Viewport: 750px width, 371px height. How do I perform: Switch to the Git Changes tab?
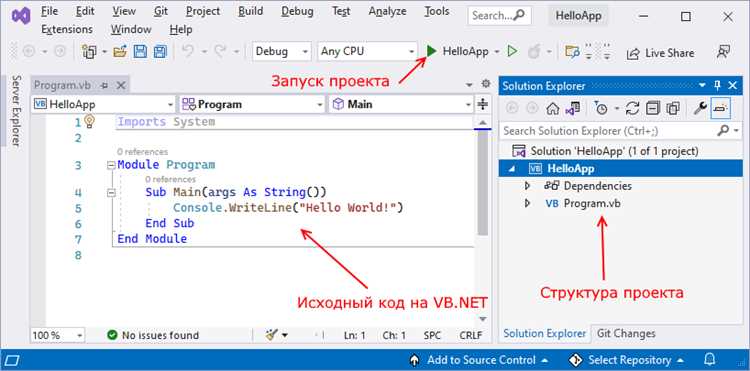(x=626, y=333)
